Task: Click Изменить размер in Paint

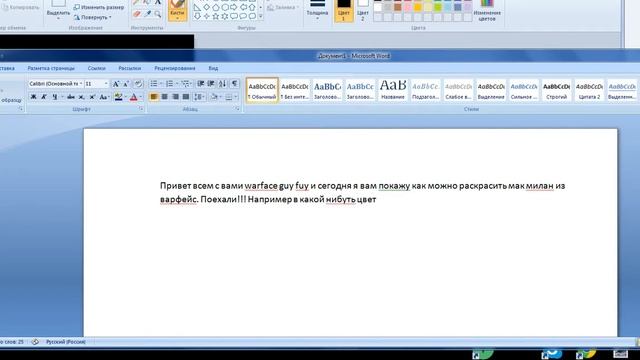Action: pos(99,7)
